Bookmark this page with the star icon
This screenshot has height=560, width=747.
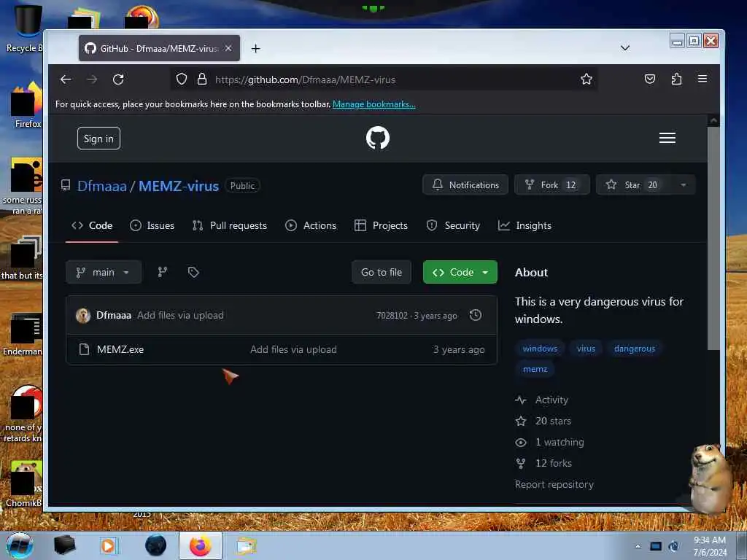pyautogui.click(x=587, y=79)
